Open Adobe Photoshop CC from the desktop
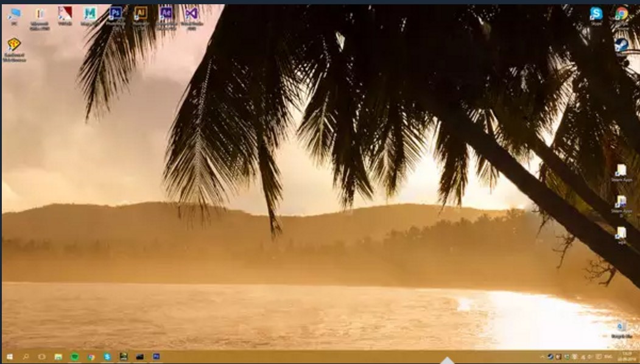This screenshot has height=364, width=640. click(116, 13)
